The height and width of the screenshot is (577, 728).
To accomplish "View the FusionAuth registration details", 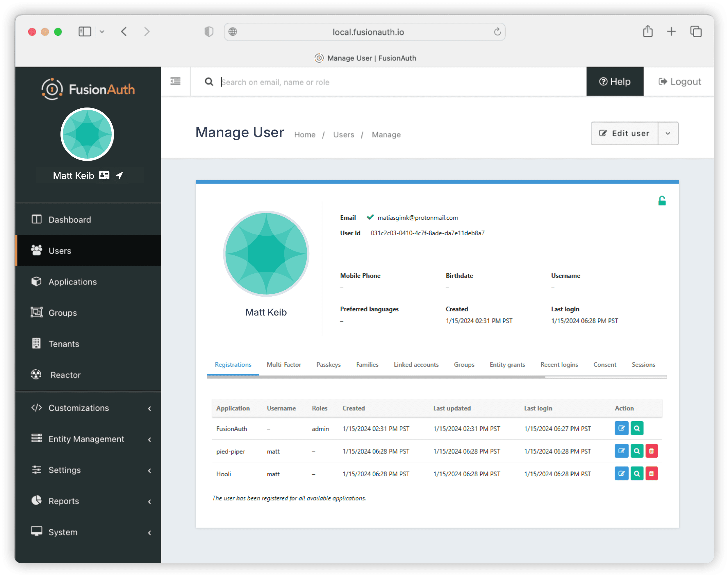I will coord(637,428).
